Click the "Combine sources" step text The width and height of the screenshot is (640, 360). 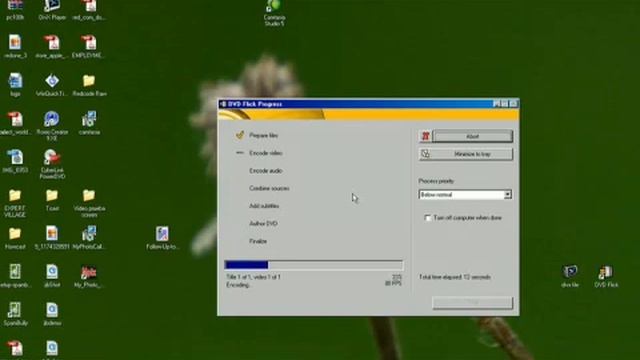269,188
